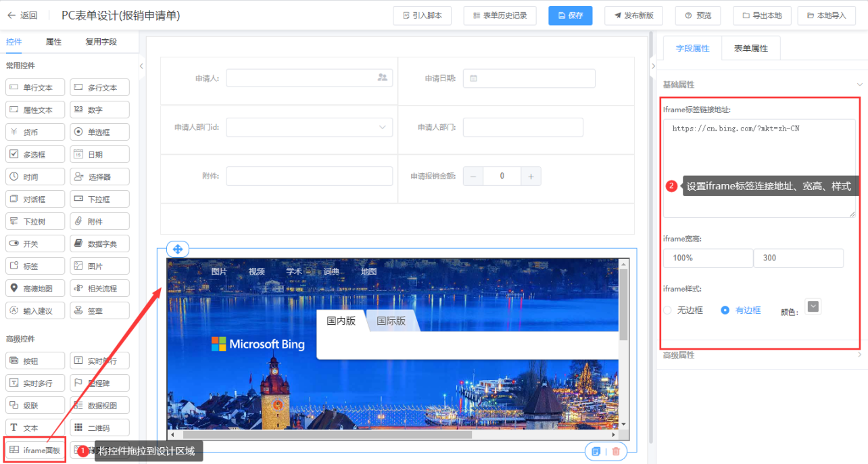Image resolution: width=868 pixels, height=464 pixels.
Task: Click the calendar icon in 申请日期 field
Action: 474,78
